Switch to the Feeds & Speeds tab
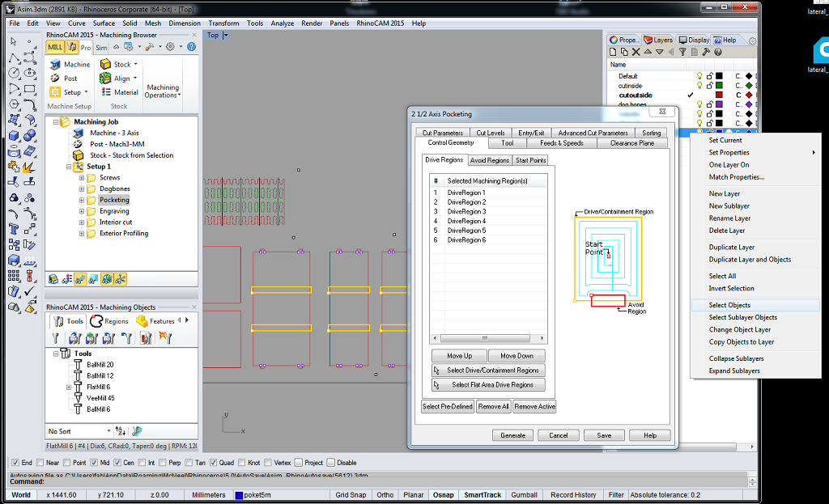Image resolution: width=829 pixels, height=504 pixels. tap(562, 143)
